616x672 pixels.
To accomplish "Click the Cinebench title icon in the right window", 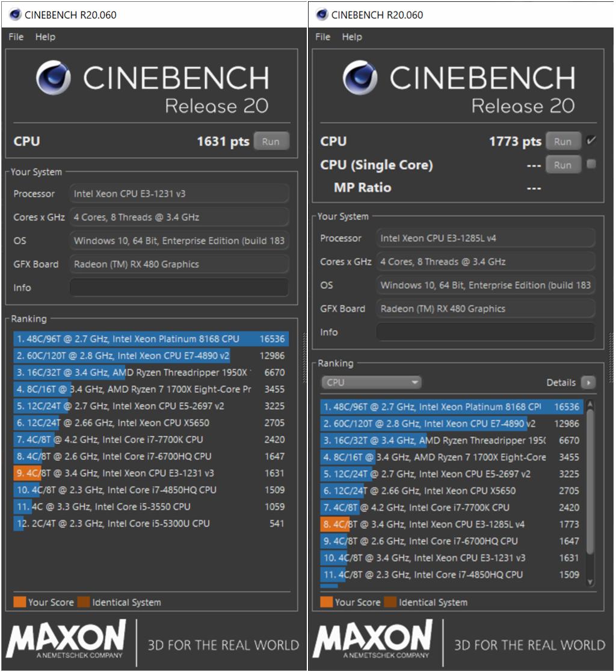I will (322, 14).
